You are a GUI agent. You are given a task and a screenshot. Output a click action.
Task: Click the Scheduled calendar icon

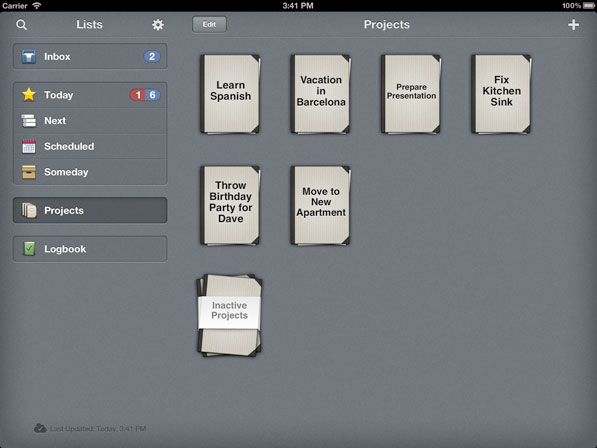click(29, 146)
